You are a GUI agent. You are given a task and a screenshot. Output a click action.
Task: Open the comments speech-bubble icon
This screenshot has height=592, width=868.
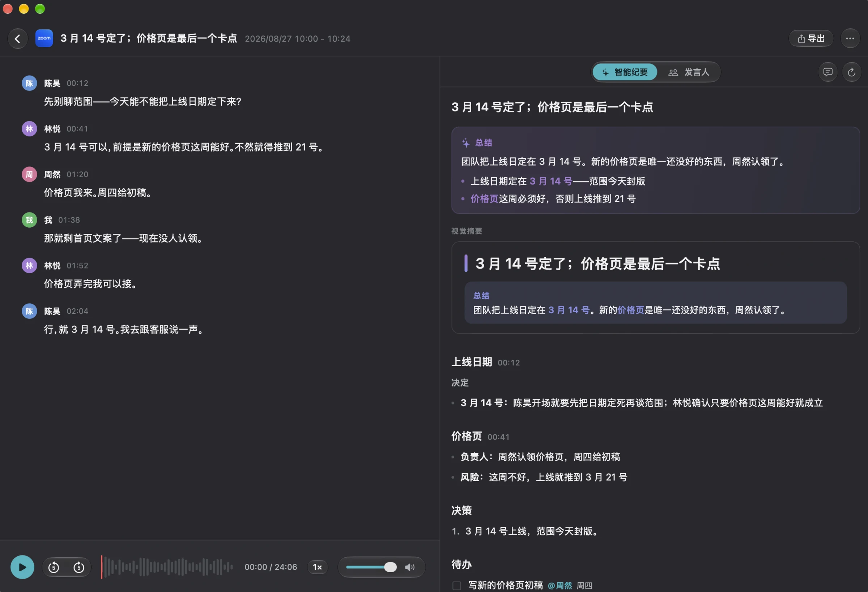click(x=827, y=72)
